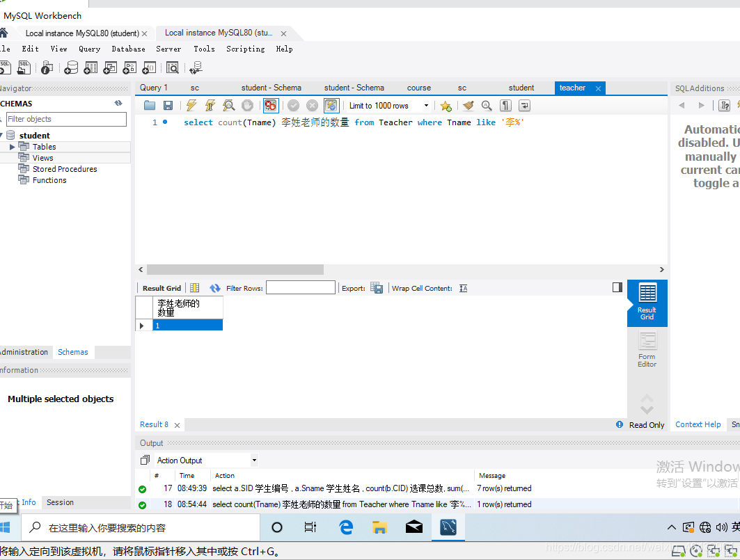Toggle invisible characters pilcrow icon

(505, 105)
